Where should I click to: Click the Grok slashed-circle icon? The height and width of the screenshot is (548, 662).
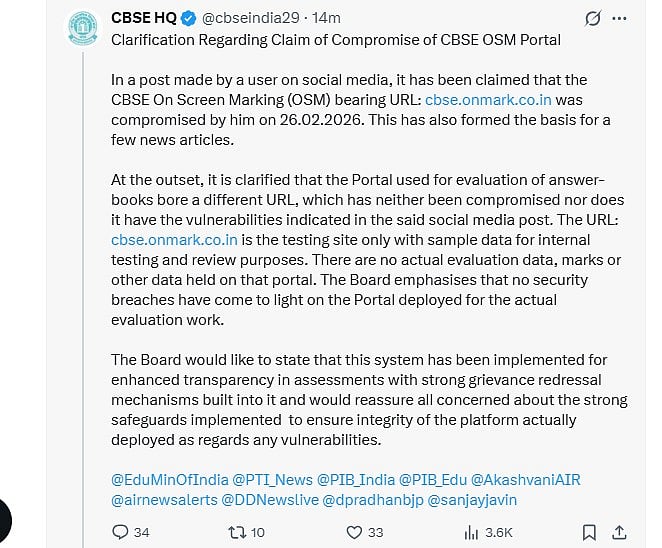(x=593, y=18)
